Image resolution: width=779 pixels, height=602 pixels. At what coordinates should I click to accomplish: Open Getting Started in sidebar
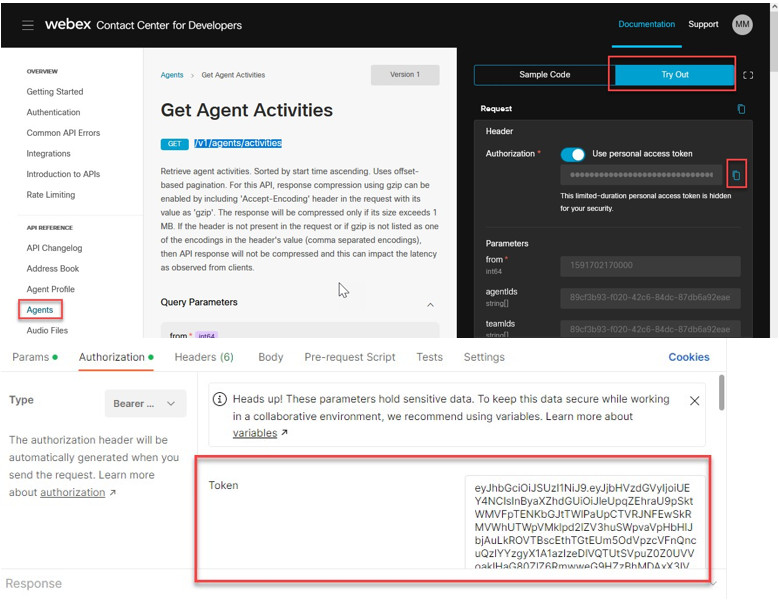[x=55, y=92]
